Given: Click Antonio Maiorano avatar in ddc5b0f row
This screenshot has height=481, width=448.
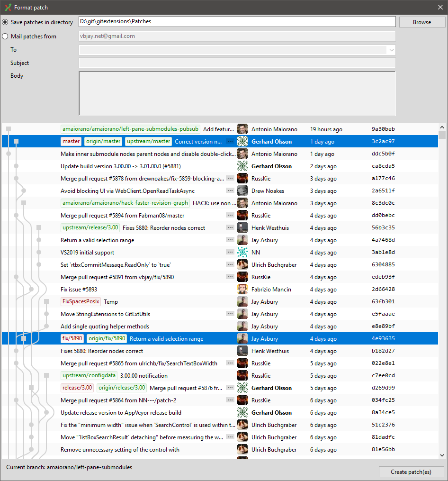Looking at the screenshot, I should 242,154.
